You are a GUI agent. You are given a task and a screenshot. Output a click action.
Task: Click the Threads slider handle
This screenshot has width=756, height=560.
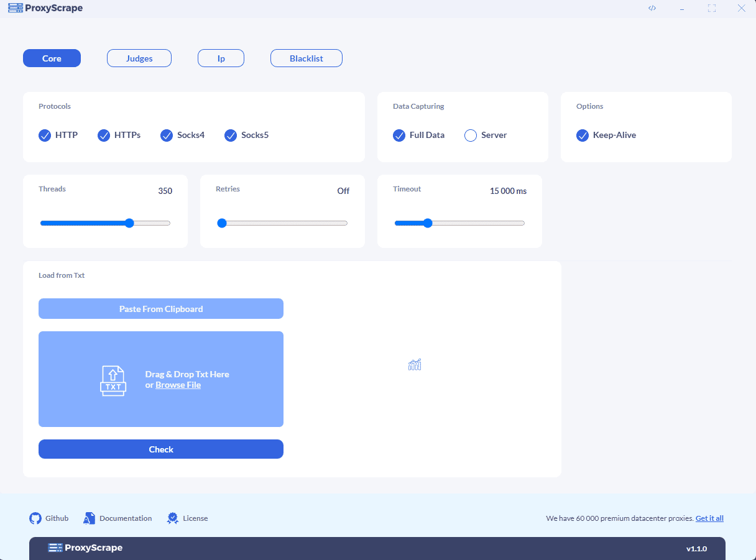(129, 223)
